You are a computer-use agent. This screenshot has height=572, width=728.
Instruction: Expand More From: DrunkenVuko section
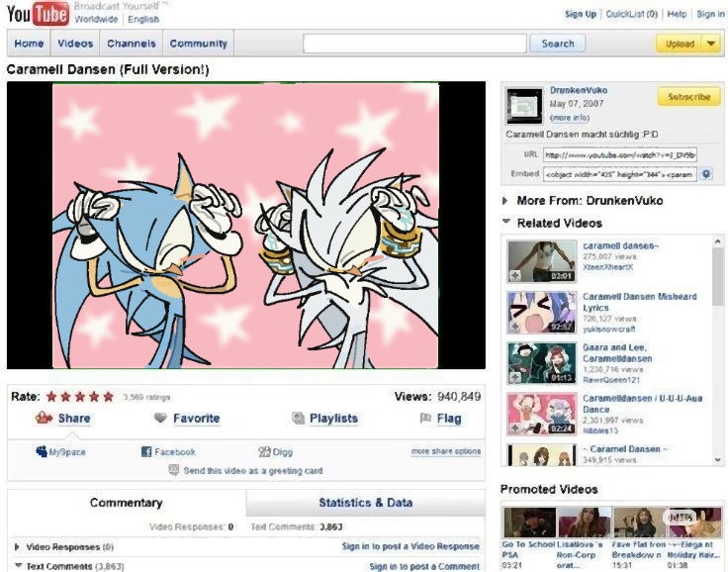(505, 201)
